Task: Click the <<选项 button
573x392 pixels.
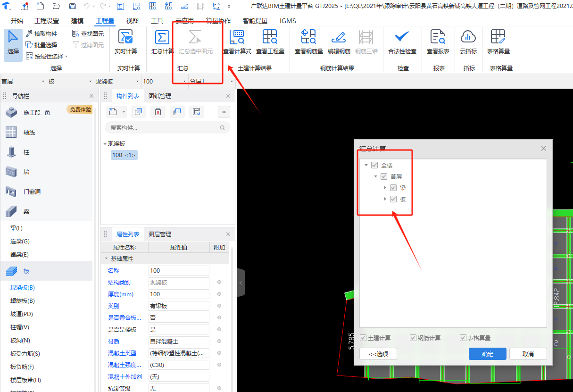Action: [378, 354]
